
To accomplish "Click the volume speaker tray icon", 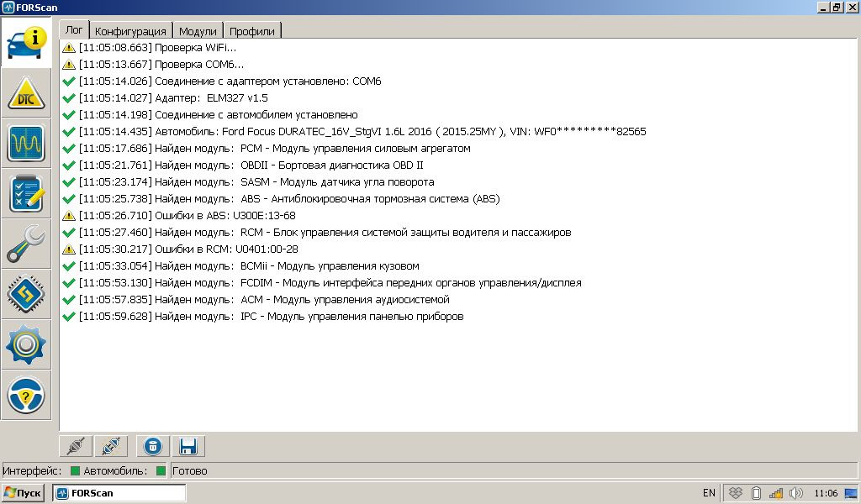I will [795, 493].
